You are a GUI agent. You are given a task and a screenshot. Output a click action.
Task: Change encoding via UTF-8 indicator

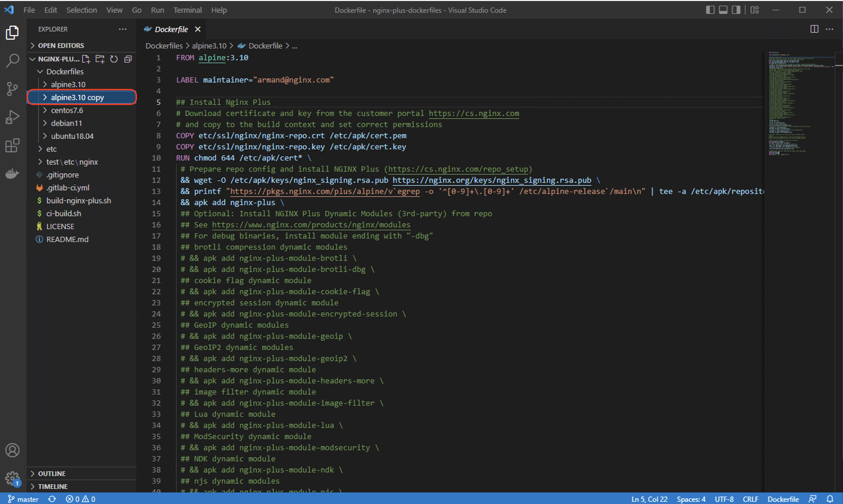(724, 499)
